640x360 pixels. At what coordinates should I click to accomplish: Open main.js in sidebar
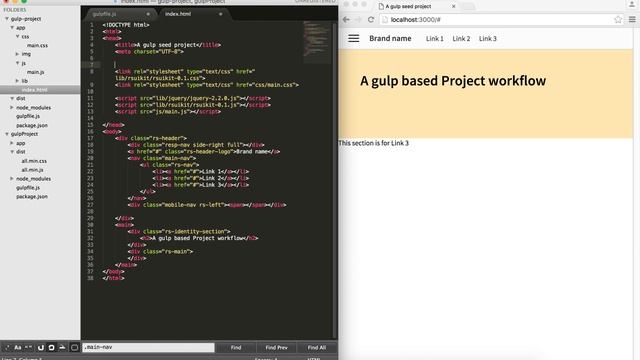(36, 72)
